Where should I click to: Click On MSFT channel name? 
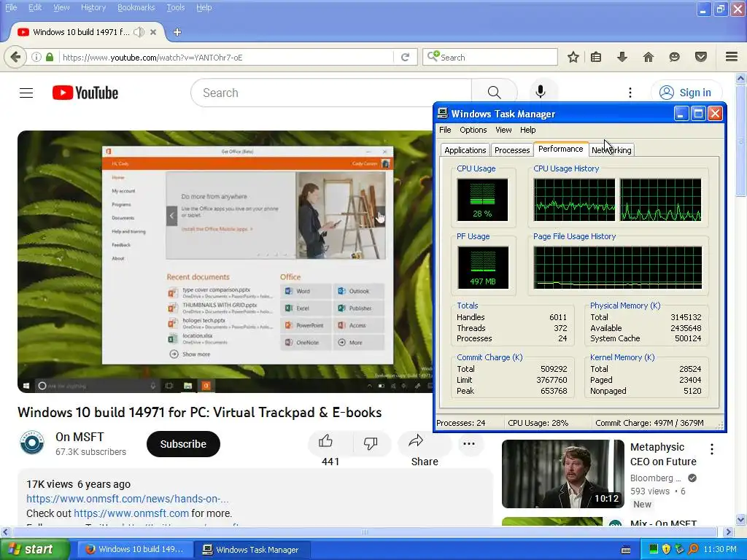coord(80,437)
